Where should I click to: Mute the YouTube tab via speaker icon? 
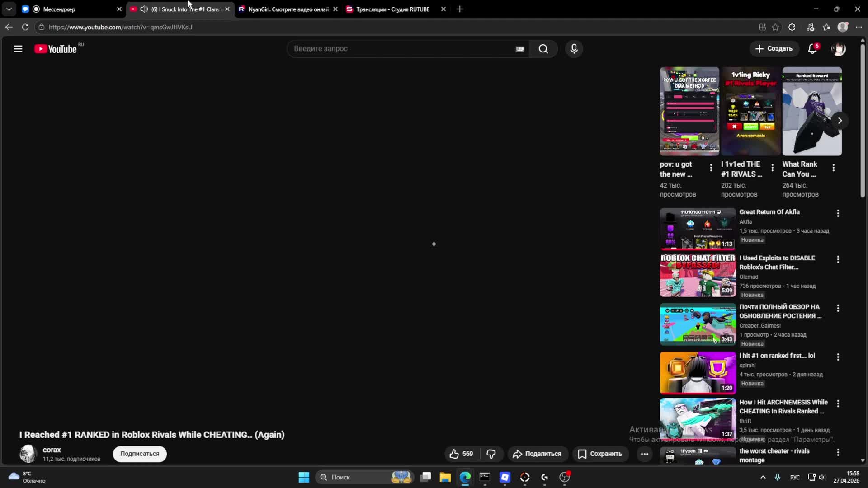click(x=144, y=9)
